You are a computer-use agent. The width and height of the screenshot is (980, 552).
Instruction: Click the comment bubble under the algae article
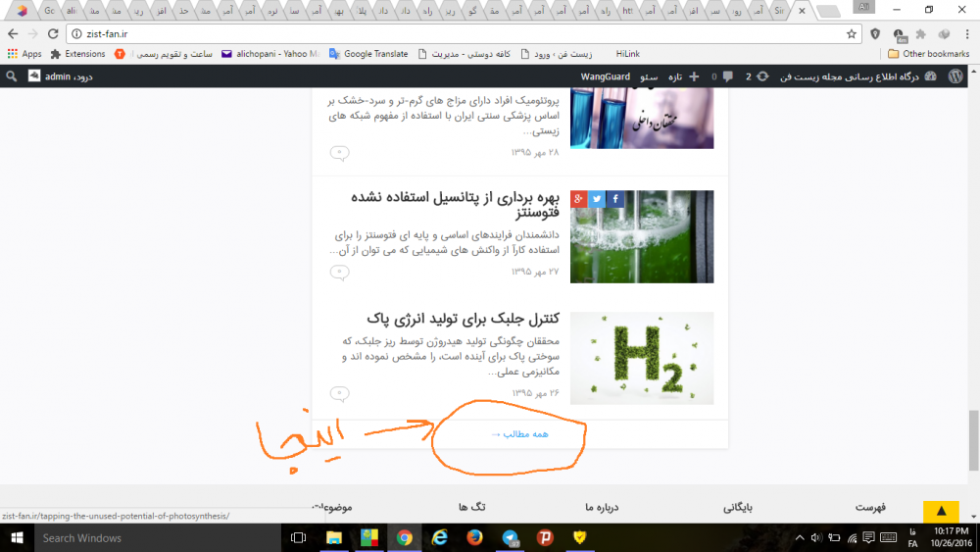tap(339, 393)
